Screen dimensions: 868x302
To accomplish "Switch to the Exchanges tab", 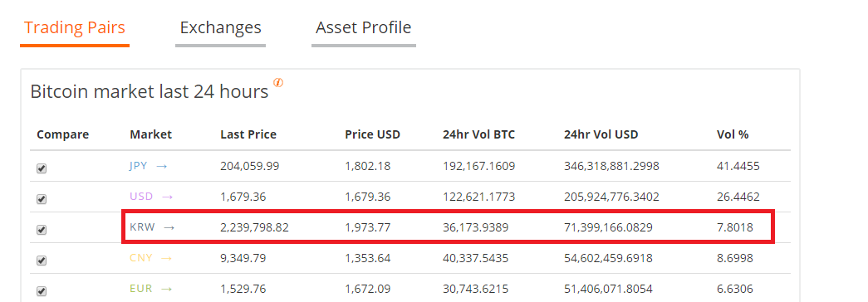I will point(220,27).
